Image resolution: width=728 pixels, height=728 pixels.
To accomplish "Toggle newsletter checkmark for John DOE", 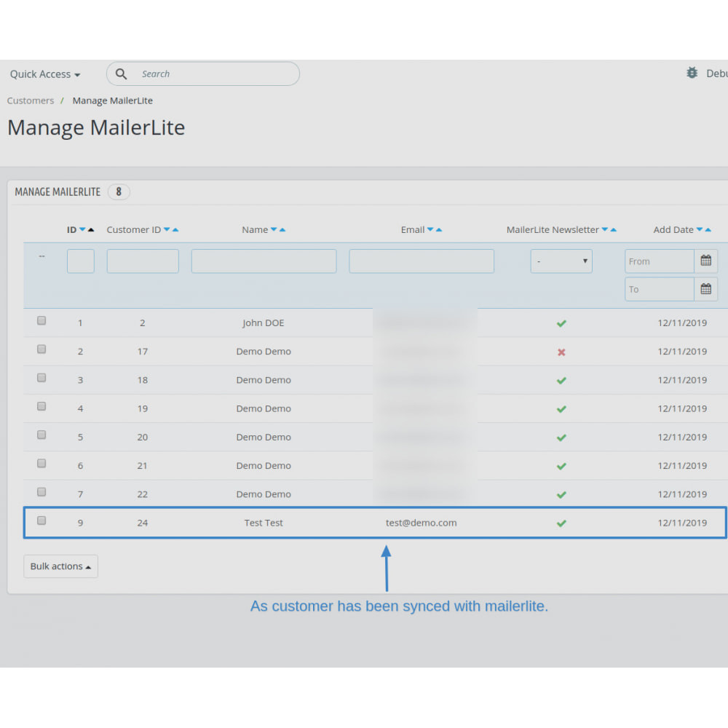I will point(561,323).
